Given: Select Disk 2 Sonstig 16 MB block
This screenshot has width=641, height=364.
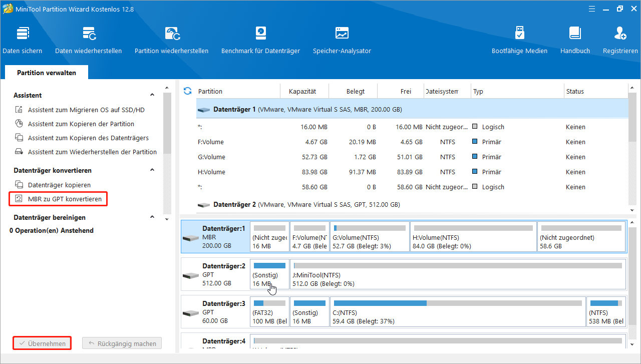Looking at the screenshot, I should (x=270, y=274).
